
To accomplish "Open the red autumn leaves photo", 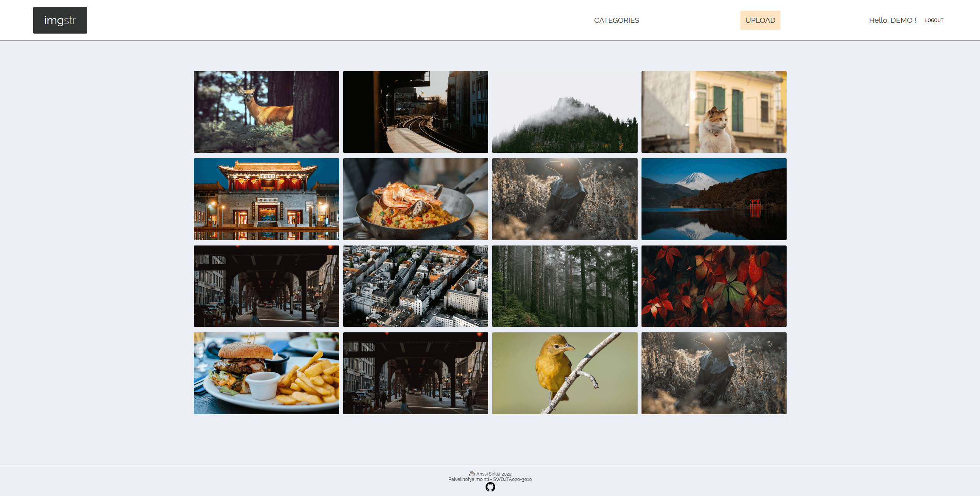I will coord(713,286).
